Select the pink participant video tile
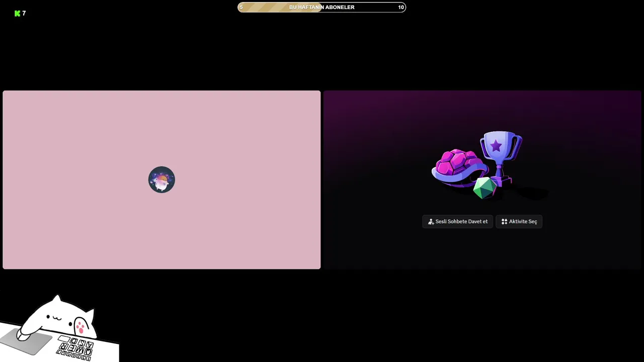The height and width of the screenshot is (362, 644). pyautogui.click(x=162, y=180)
